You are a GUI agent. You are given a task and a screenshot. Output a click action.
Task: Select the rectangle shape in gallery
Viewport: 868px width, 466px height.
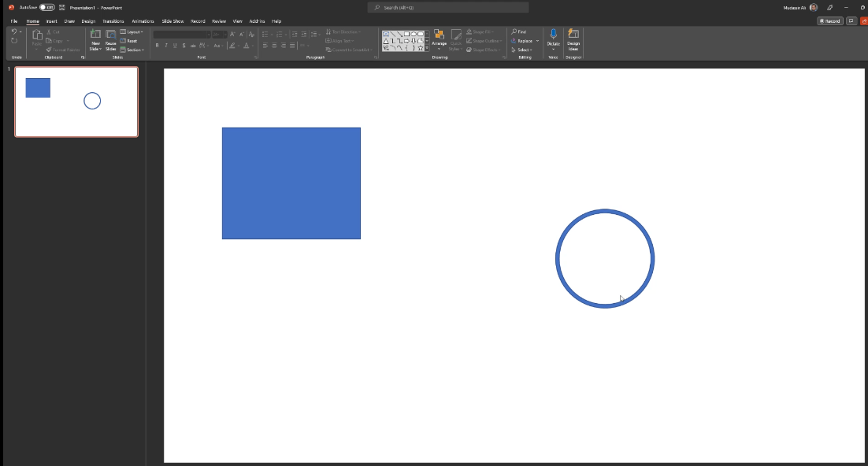click(x=406, y=35)
